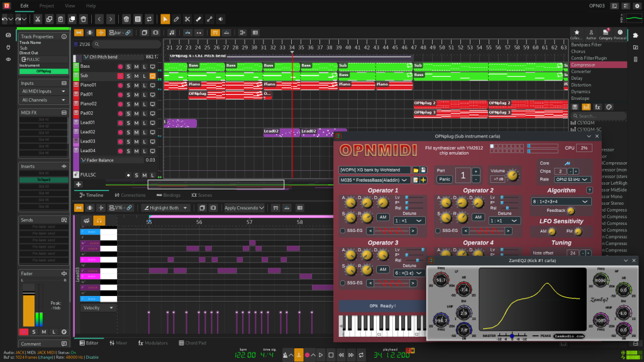The image size is (644, 362).
Task: Switch to the Connections tab
Action: [130, 195]
